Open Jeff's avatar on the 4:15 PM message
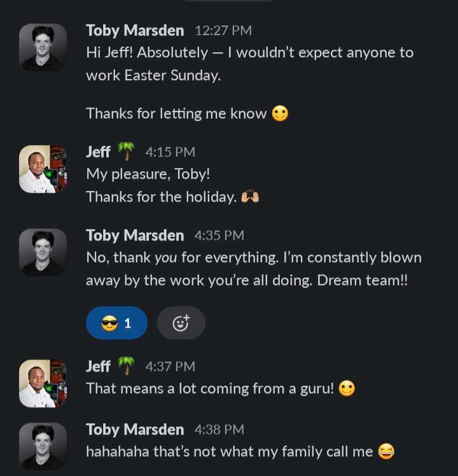Screen dimensions: 458x476 click(x=43, y=169)
